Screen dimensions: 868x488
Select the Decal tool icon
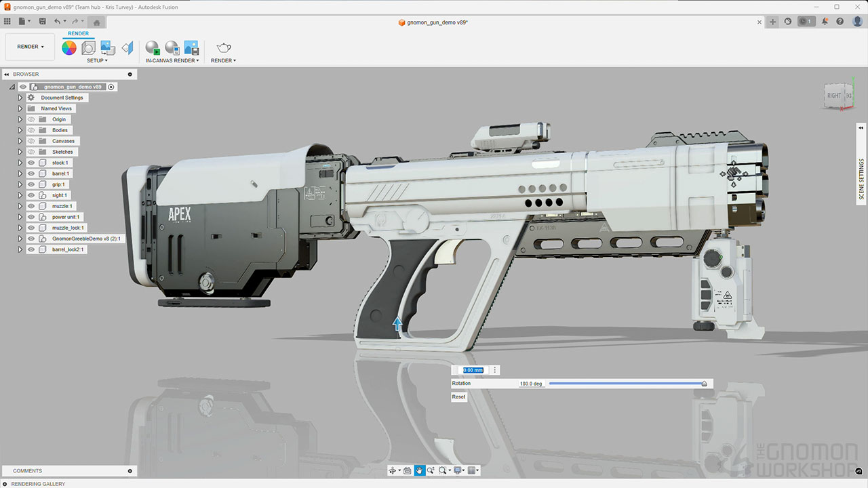point(108,47)
